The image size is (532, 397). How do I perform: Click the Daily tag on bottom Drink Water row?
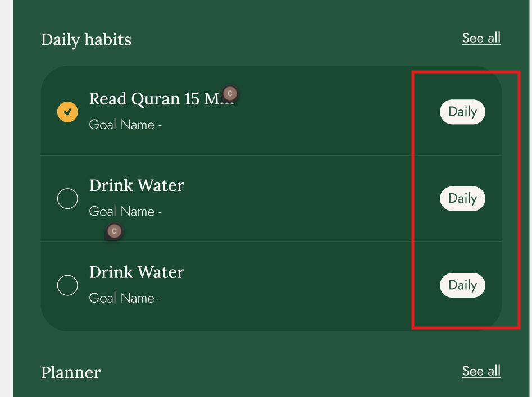(462, 285)
